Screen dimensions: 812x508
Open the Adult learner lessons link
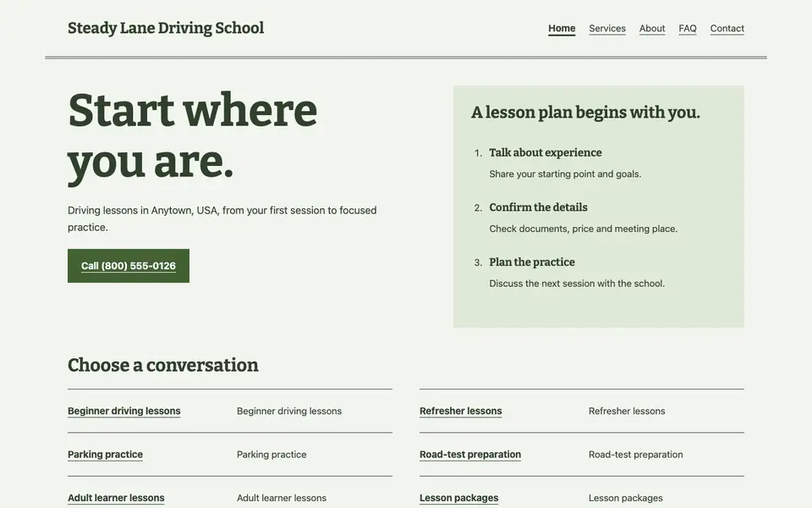[x=116, y=498]
